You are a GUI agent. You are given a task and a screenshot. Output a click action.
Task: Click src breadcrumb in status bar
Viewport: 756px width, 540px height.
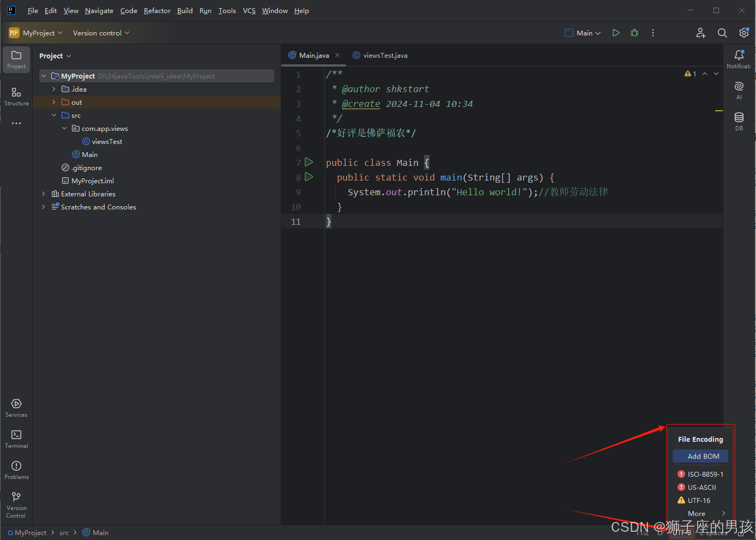point(64,532)
